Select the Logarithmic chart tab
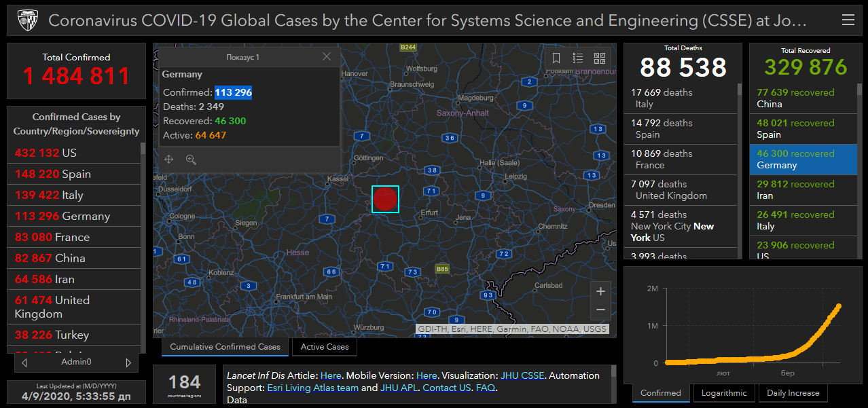The height and width of the screenshot is (408, 868). click(724, 393)
